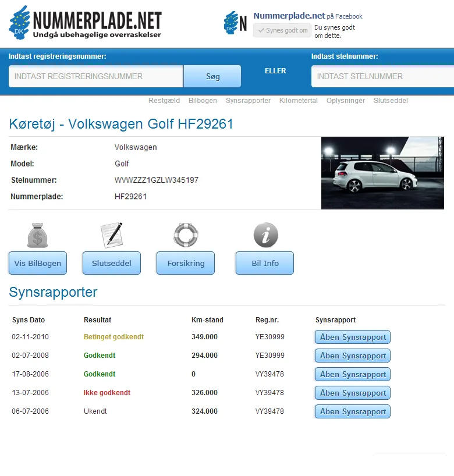Click the Bil Info button
This screenshot has width=454, height=476.
[x=265, y=263]
